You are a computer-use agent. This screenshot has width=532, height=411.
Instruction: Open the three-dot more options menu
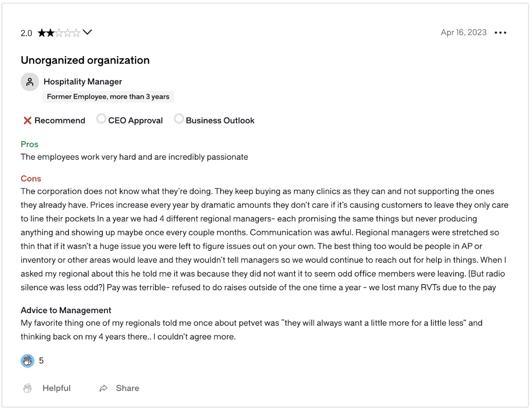tap(500, 33)
